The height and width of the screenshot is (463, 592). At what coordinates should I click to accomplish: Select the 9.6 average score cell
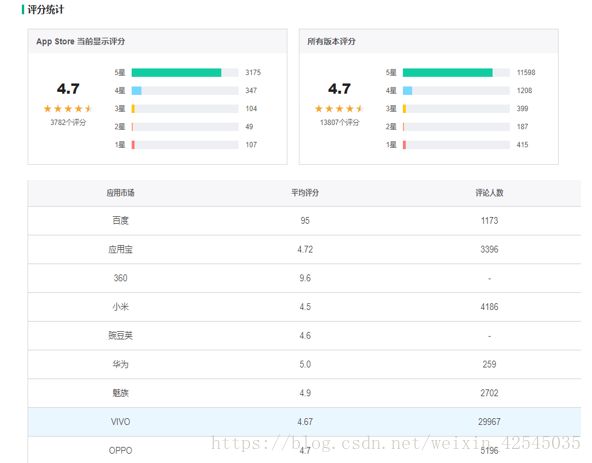point(305,278)
